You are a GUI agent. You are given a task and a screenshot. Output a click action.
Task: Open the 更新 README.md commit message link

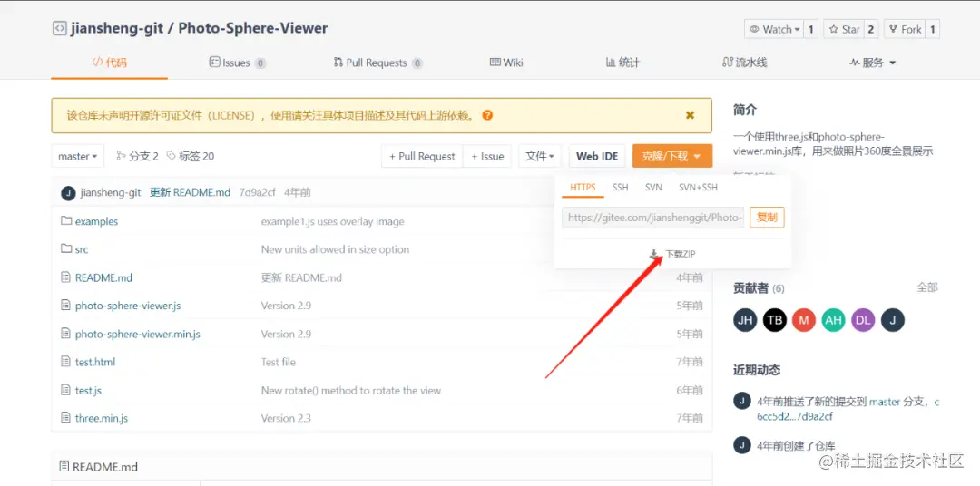(x=190, y=192)
